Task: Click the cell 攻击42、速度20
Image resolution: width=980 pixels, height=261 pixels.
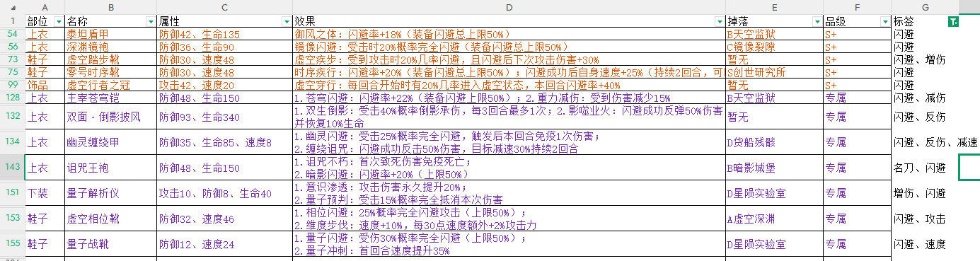Action: [x=224, y=85]
